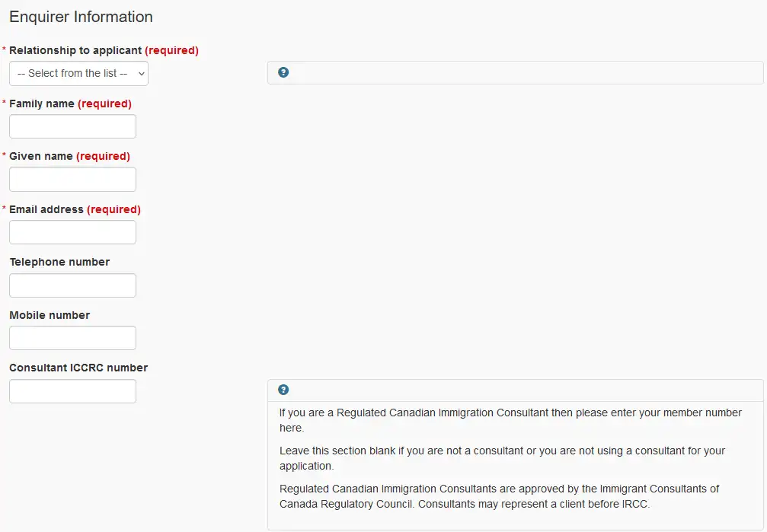Image resolution: width=767 pixels, height=532 pixels.
Task: Click into the Given name field
Action: (72, 179)
